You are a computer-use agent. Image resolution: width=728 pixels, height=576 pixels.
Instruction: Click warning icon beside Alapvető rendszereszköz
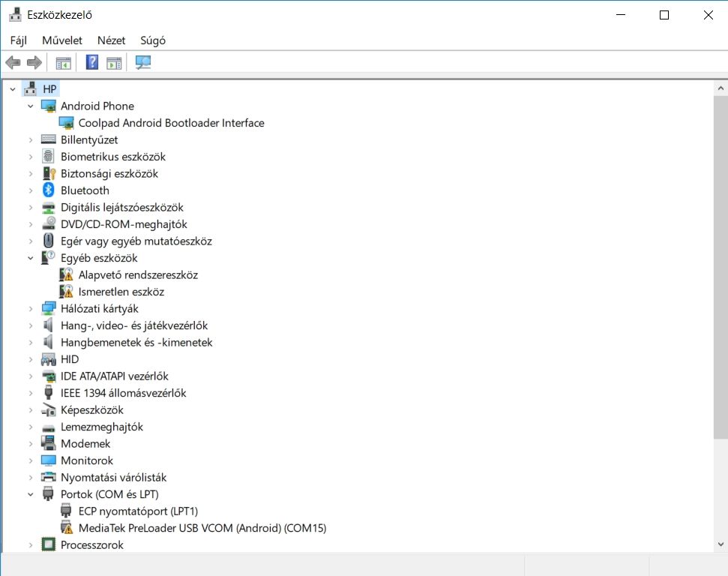(x=67, y=274)
